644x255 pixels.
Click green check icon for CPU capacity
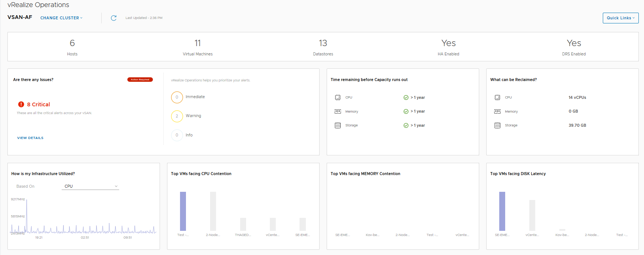coord(406,97)
